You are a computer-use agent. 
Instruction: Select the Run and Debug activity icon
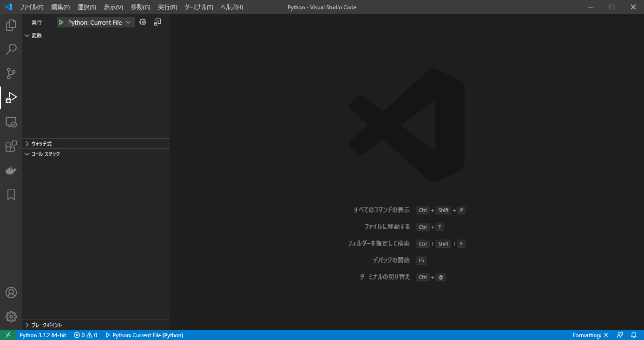click(x=11, y=98)
